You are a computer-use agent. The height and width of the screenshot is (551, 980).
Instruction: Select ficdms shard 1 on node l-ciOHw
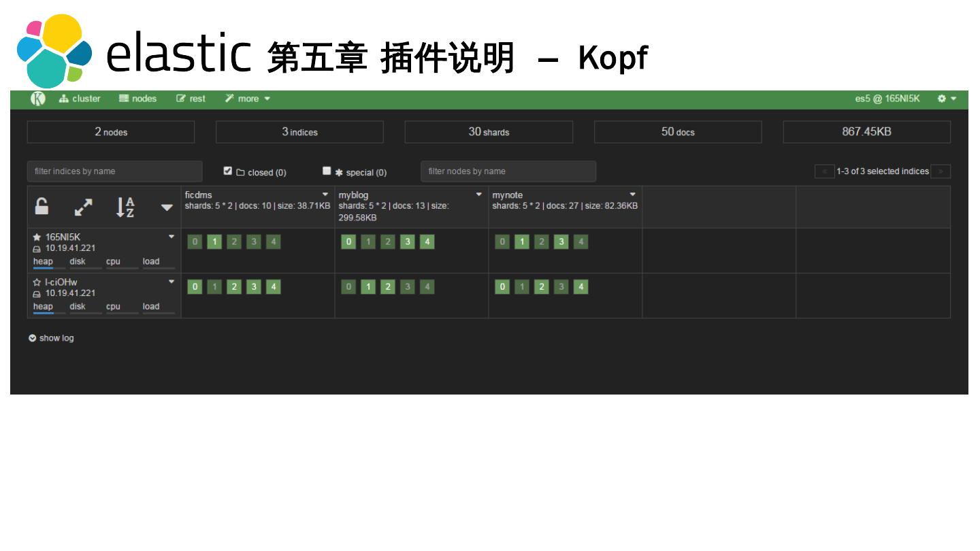click(214, 287)
